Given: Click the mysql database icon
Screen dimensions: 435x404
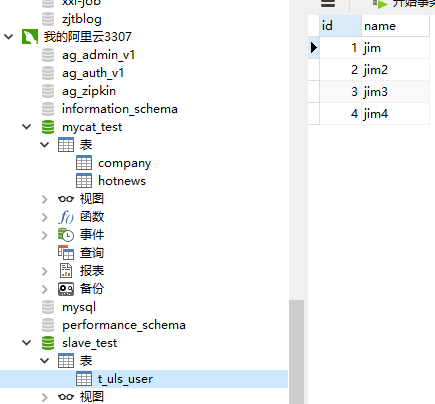Looking at the screenshot, I should (x=48, y=307).
